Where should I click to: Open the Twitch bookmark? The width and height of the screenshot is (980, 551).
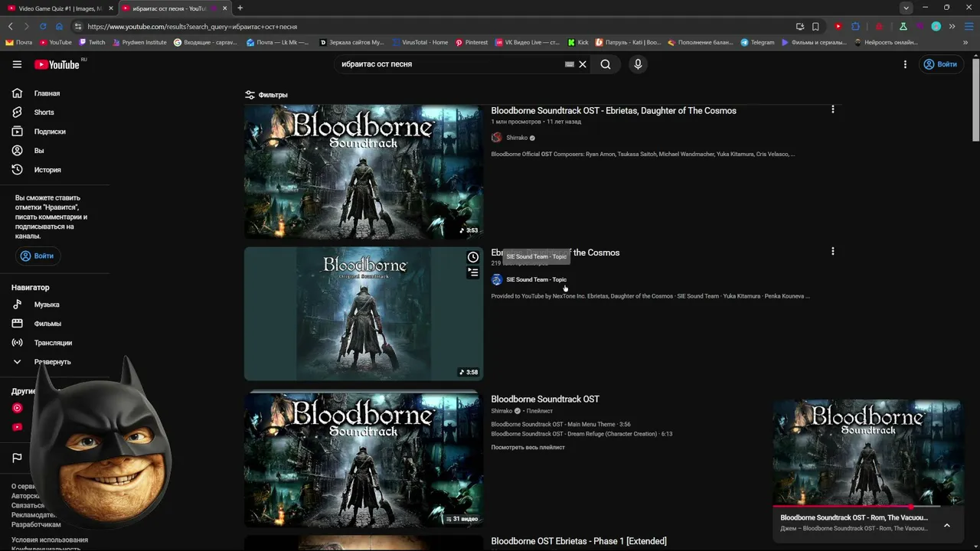[x=92, y=43]
